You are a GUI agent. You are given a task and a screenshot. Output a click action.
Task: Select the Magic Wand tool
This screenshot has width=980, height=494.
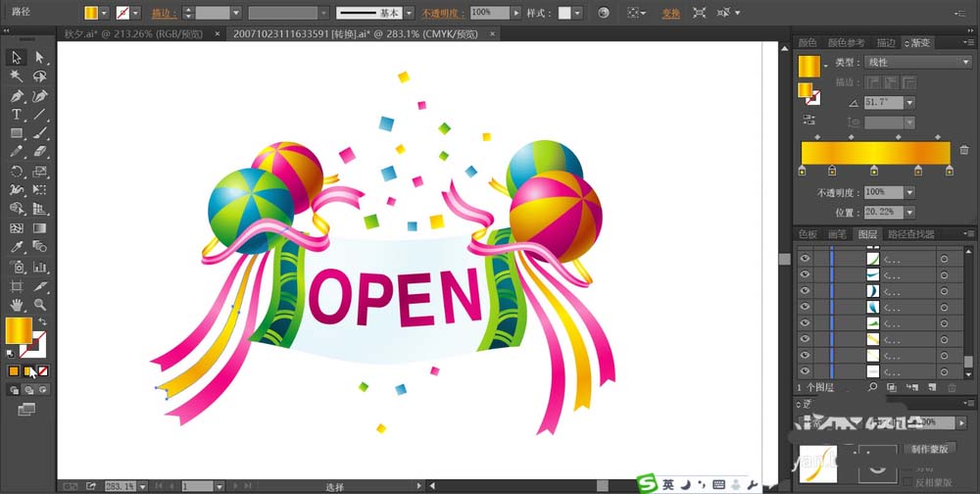tap(17, 76)
